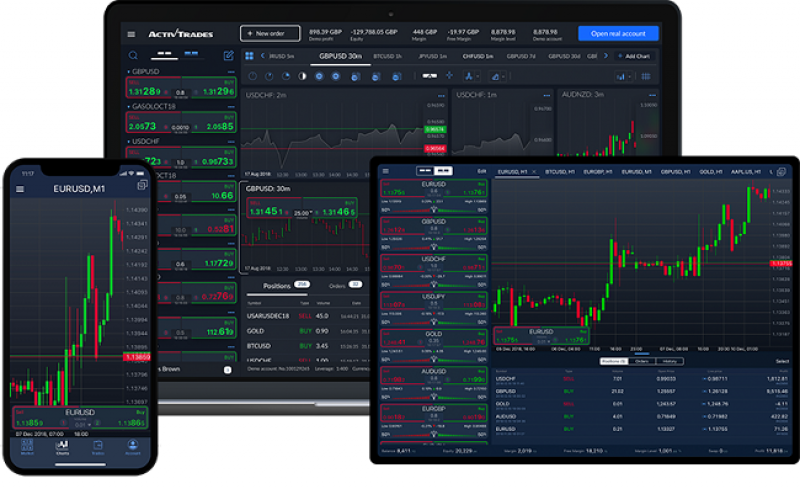
Task: Open the tablet app's hamburger menu
Action: pos(386,171)
